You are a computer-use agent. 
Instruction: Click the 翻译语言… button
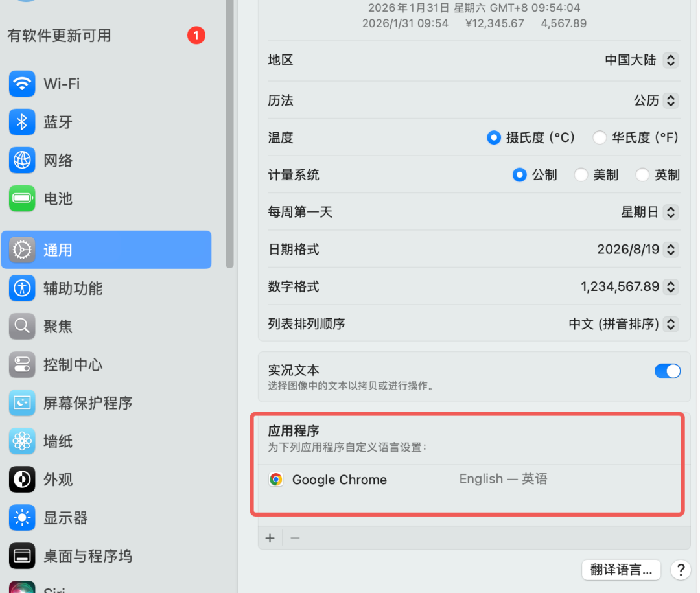pyautogui.click(x=620, y=570)
